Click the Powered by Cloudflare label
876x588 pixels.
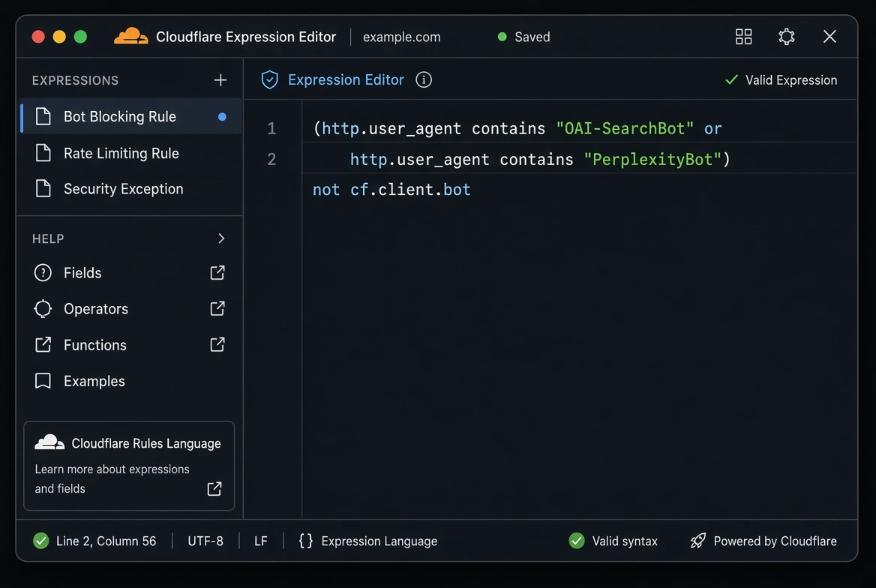click(x=775, y=541)
